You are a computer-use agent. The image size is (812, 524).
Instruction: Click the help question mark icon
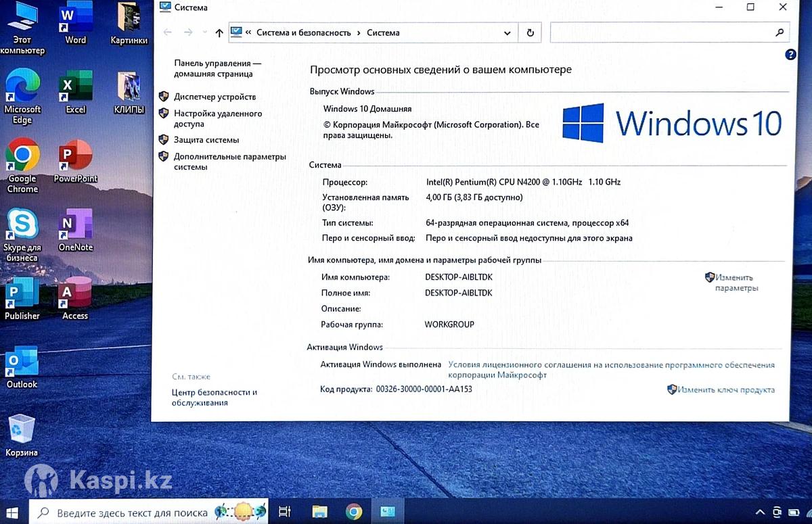click(x=790, y=55)
